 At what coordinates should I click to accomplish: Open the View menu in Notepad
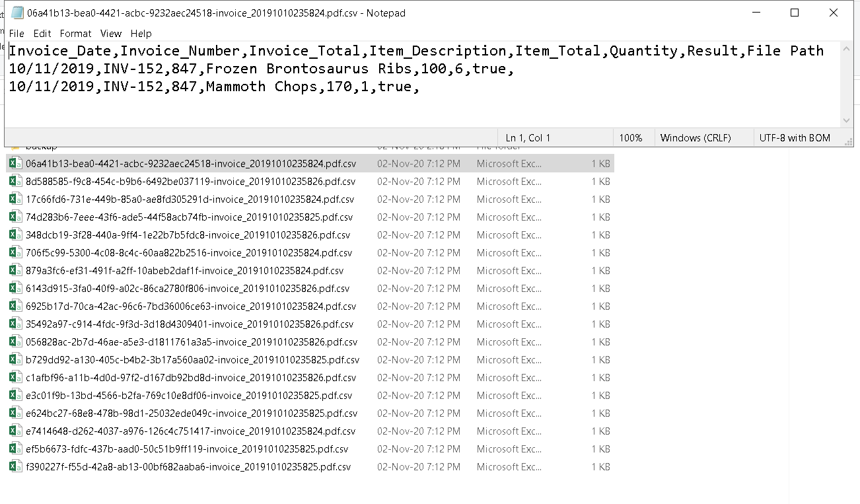(111, 34)
